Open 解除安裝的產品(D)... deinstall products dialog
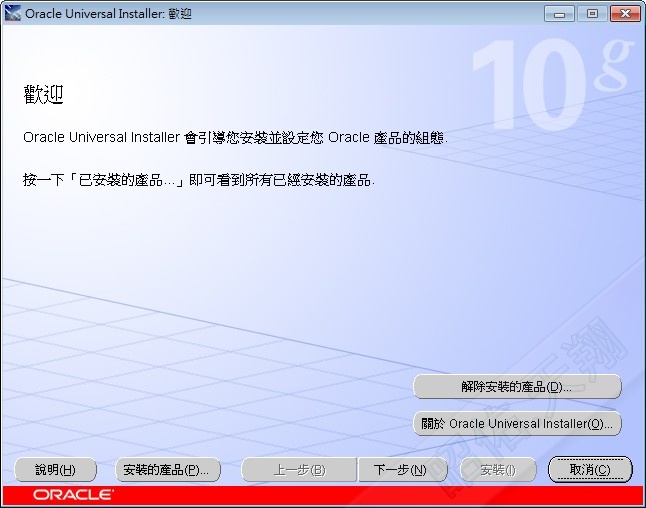 (517, 386)
